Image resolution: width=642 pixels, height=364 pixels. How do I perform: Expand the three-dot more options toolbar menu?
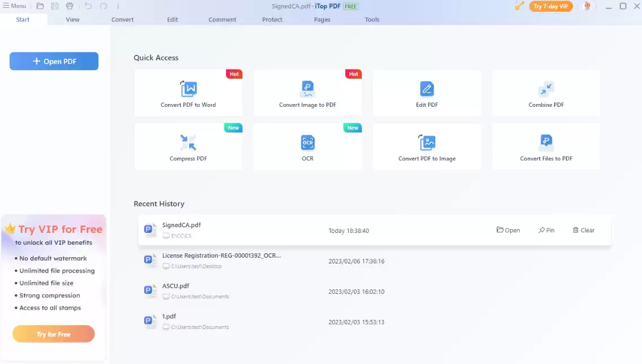pyautogui.click(x=118, y=6)
